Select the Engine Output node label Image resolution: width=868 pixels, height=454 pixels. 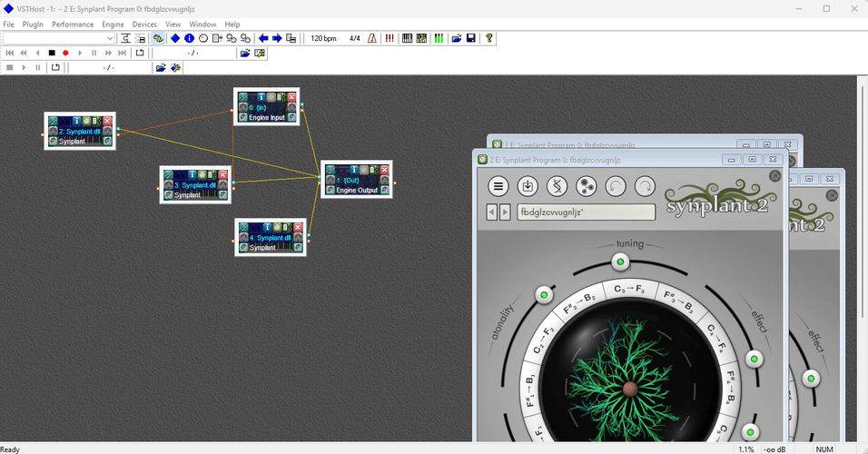(x=357, y=190)
